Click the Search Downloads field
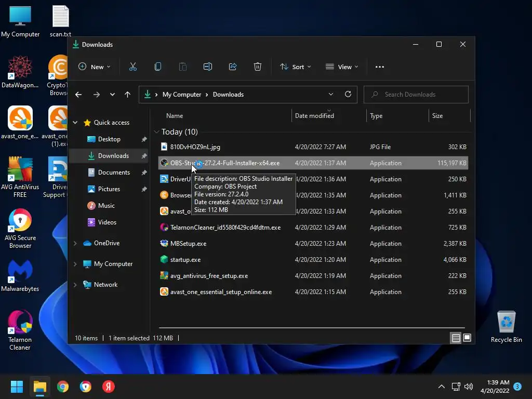The width and height of the screenshot is (532, 399). (416, 95)
